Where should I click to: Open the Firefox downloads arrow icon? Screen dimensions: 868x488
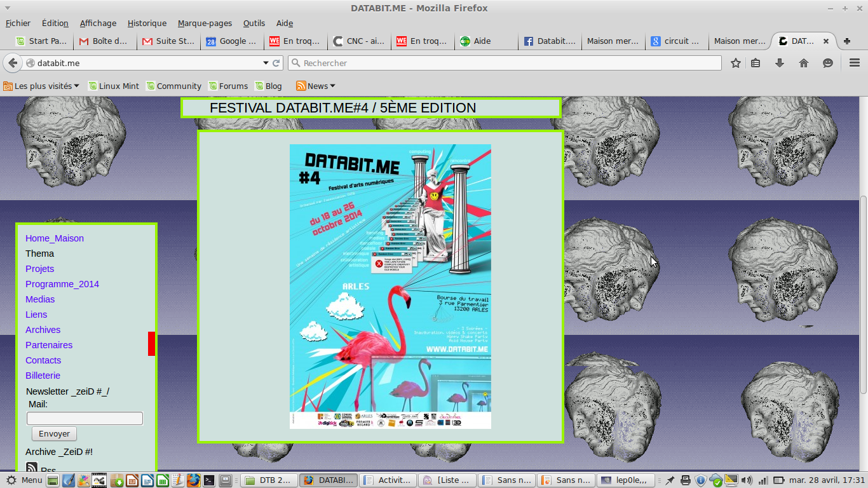click(x=780, y=63)
